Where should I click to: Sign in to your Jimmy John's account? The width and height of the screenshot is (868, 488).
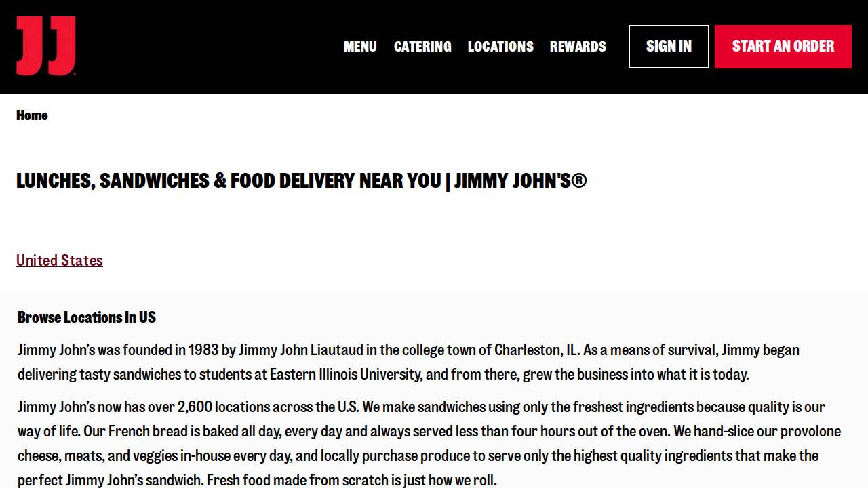[x=669, y=47]
